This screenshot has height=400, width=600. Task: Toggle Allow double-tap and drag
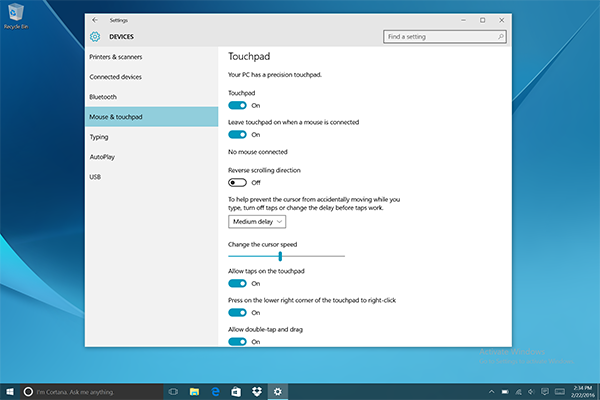click(x=237, y=341)
